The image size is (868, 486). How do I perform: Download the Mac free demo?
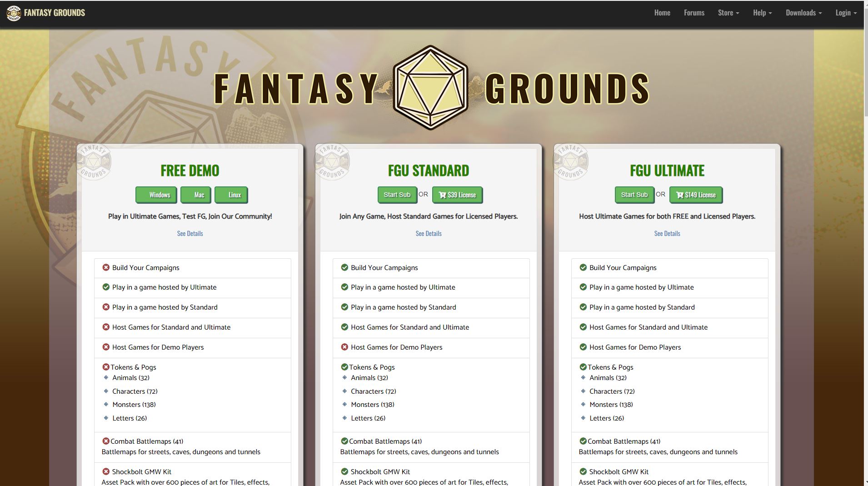(196, 195)
